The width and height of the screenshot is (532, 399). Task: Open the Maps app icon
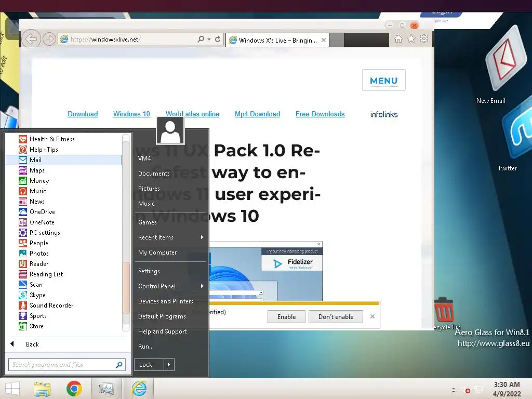point(23,170)
